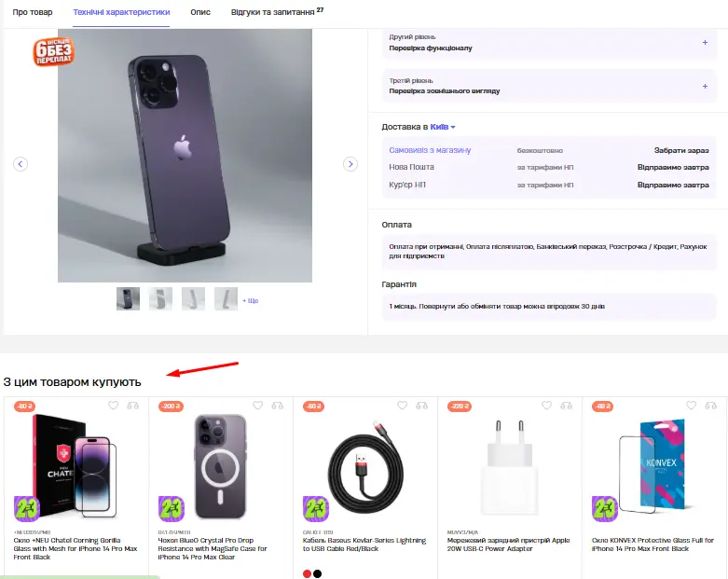This screenshot has height=579, width=728.
Task: Add Blueo Crystal case to wishlist
Action: pyautogui.click(x=257, y=406)
